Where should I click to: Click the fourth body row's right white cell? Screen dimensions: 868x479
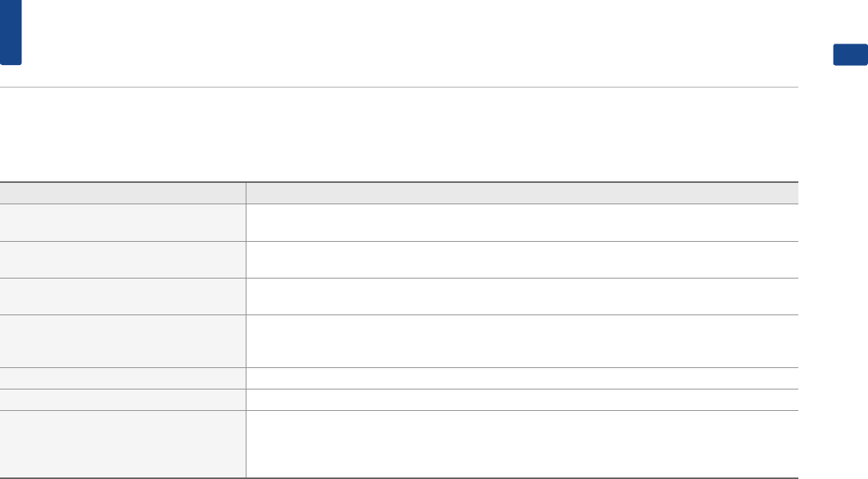(521, 341)
